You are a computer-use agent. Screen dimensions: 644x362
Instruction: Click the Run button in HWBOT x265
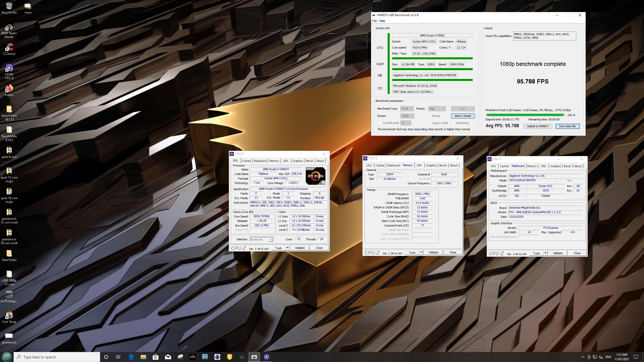[463, 109]
